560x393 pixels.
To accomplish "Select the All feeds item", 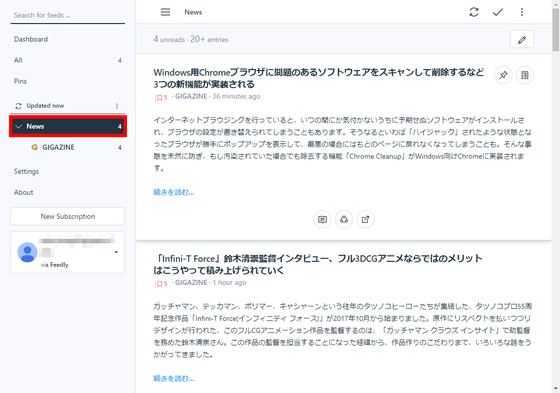I will (68, 60).
